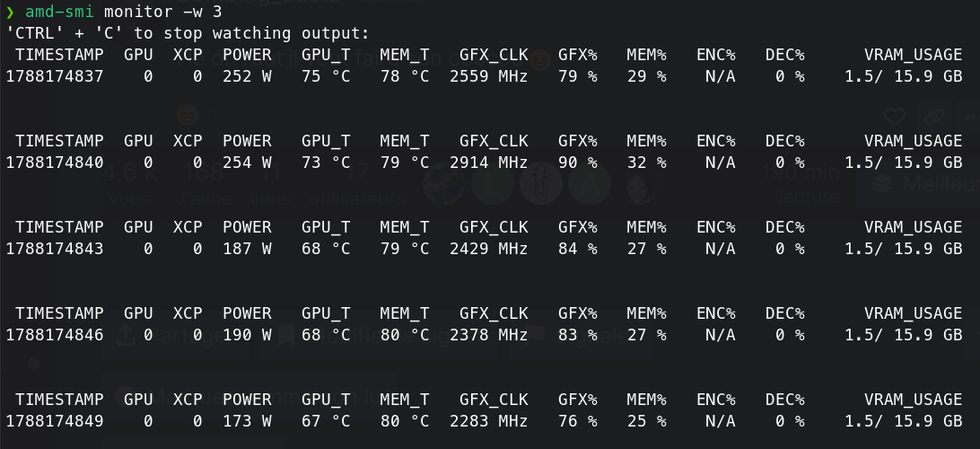Click the 'CTRL' + 'C' stop watching message

point(188,33)
